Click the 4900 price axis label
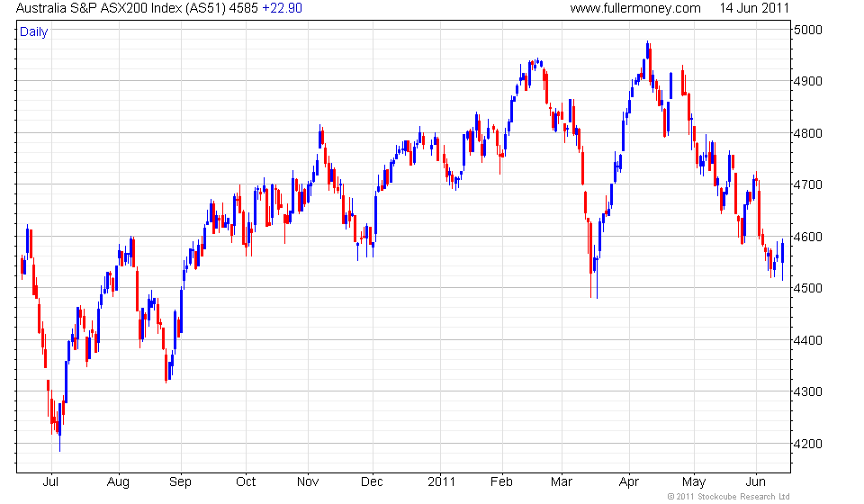Viewport: 864px width, 504px height. coord(808,82)
